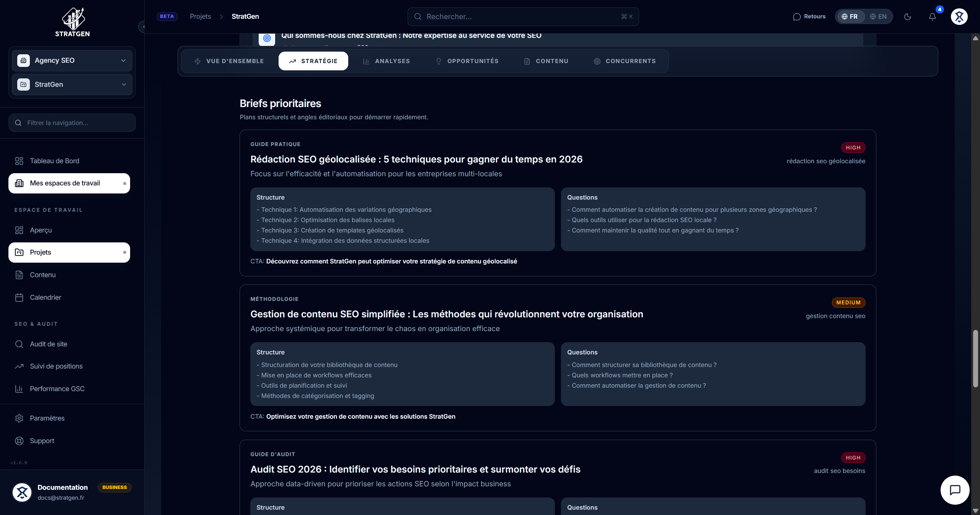Click the Retours feedback button
Image resolution: width=980 pixels, height=515 pixels.
click(809, 16)
